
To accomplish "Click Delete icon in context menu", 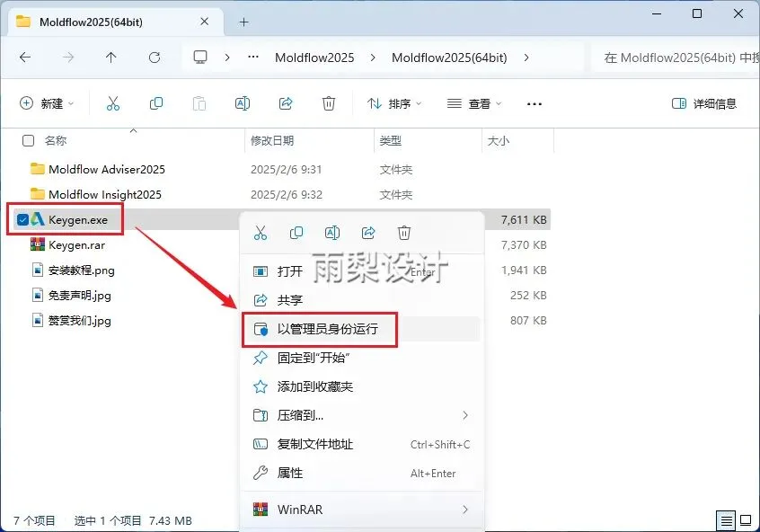I will click(404, 233).
